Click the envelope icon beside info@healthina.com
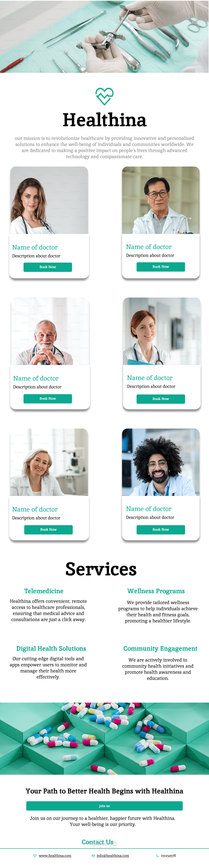Viewport: 209px width, 868px height. pyautogui.click(x=93, y=856)
